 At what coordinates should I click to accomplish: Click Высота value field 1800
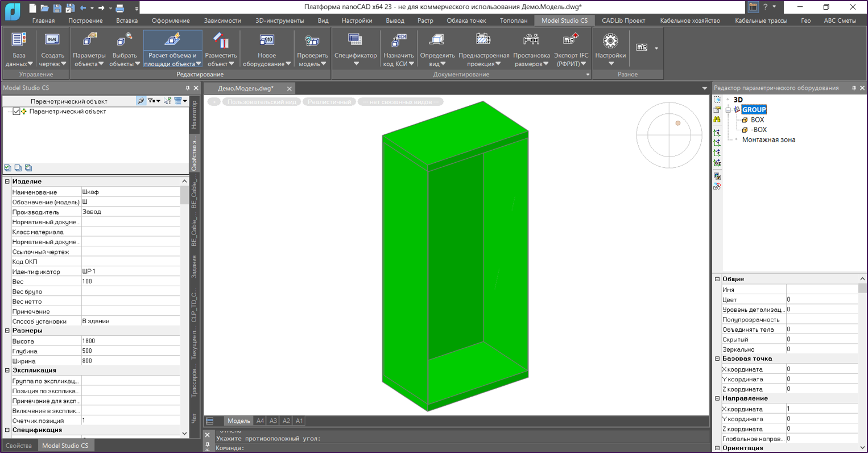(131, 341)
